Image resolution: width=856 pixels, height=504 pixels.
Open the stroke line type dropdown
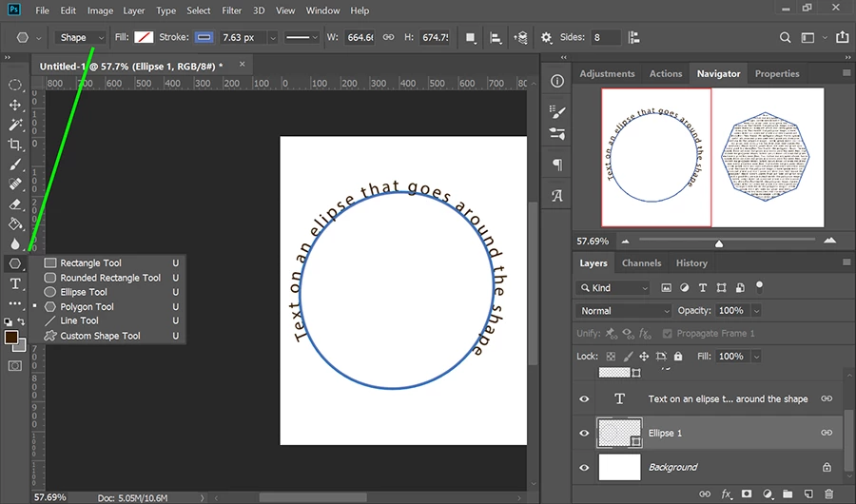[302, 37]
